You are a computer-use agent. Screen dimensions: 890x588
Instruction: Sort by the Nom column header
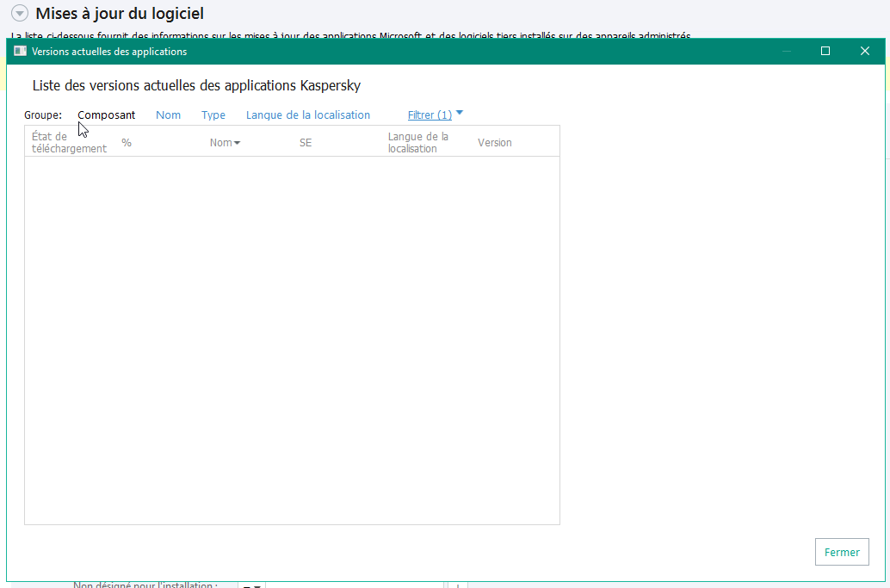pos(225,142)
